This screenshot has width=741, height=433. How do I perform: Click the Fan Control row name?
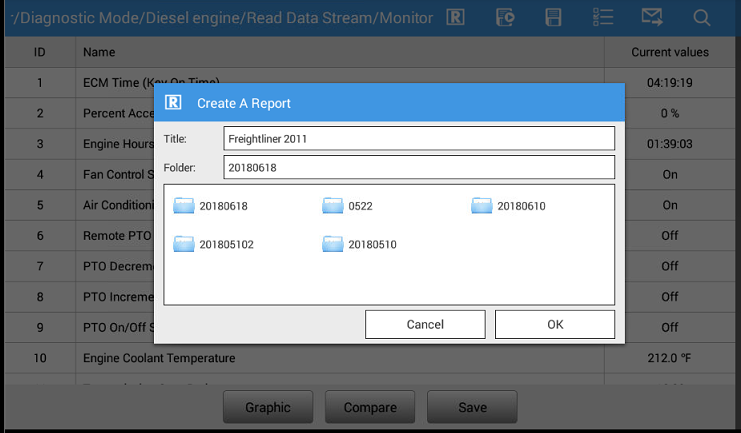118,174
